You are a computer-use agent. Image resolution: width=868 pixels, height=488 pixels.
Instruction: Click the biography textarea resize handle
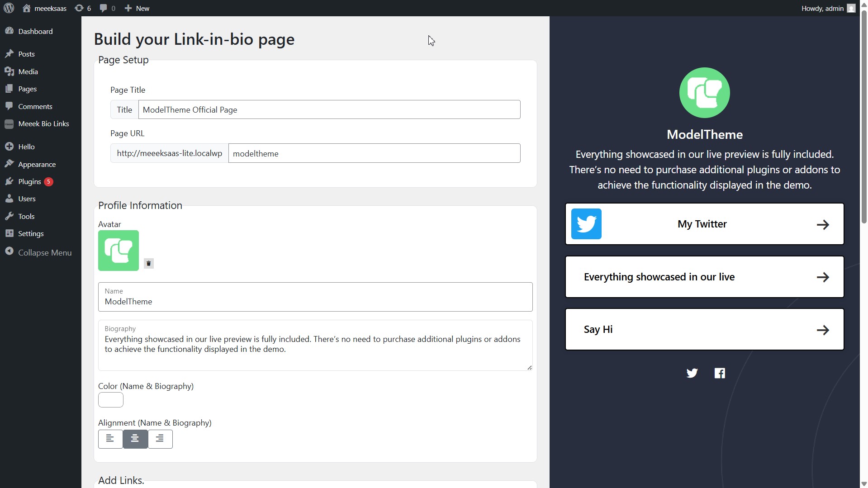click(x=529, y=367)
